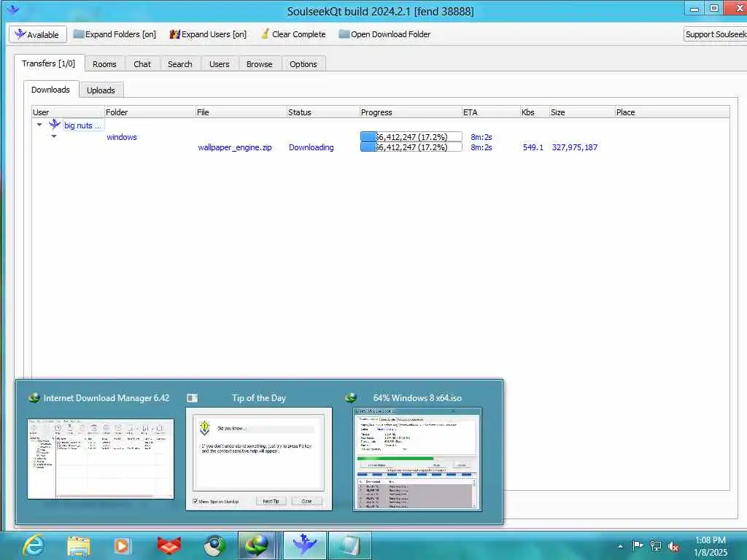Image resolution: width=747 pixels, height=560 pixels.
Task: Click the Downloading status text
Action: pyautogui.click(x=311, y=147)
